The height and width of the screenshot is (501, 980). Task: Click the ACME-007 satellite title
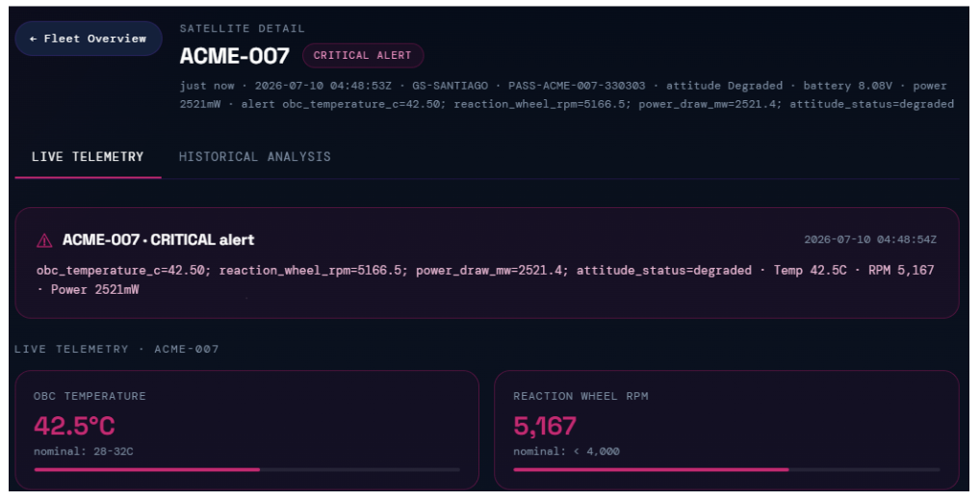(x=234, y=56)
